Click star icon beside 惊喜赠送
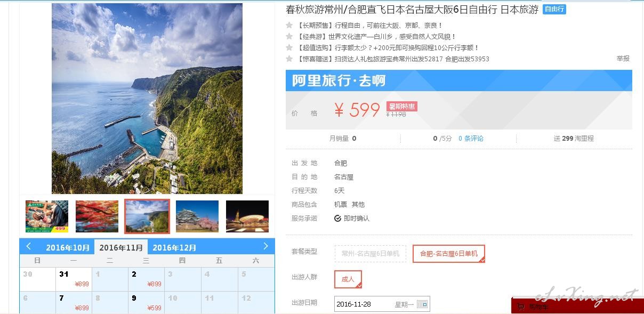The height and width of the screenshot is (314, 644). (x=289, y=59)
